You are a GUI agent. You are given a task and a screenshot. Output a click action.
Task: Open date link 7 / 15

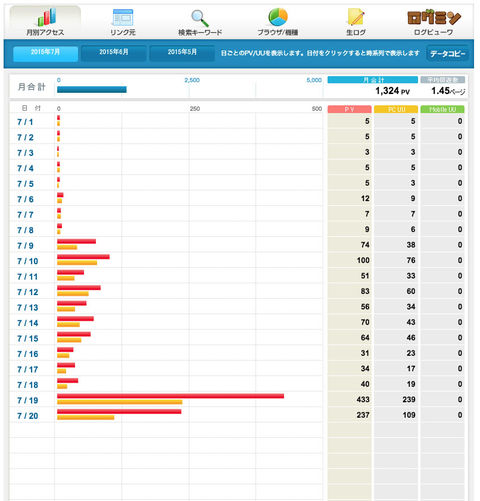(28, 339)
